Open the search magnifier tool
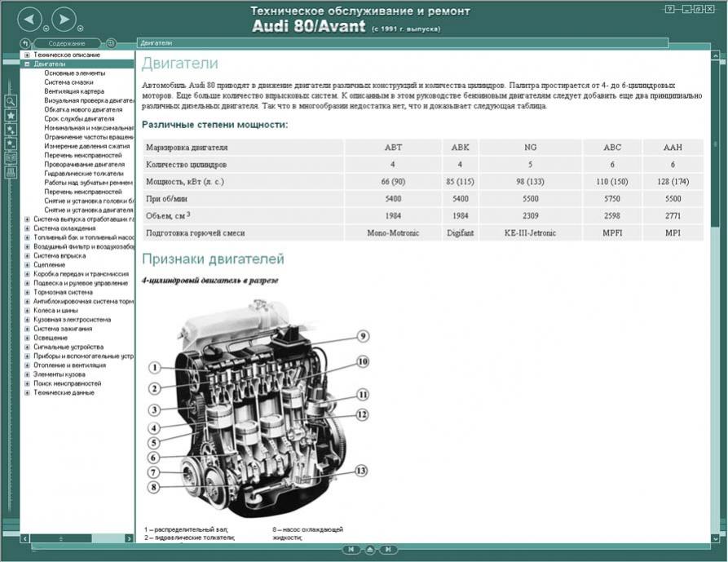The width and height of the screenshot is (728, 562). [x=11, y=101]
